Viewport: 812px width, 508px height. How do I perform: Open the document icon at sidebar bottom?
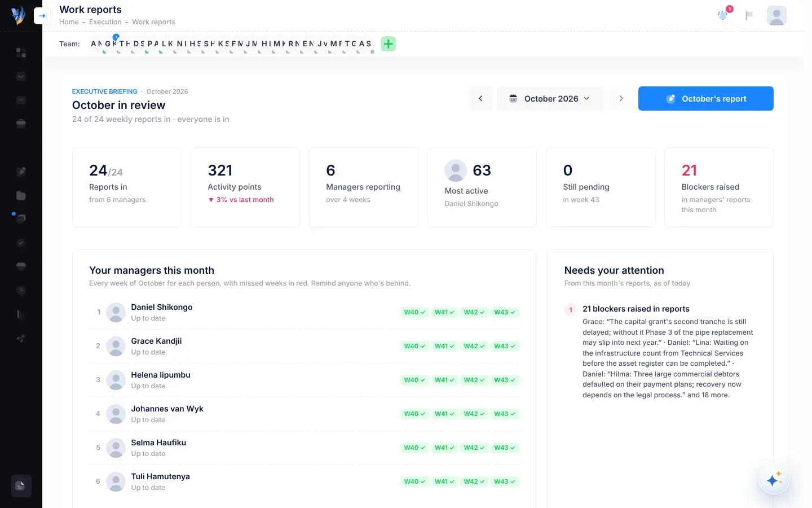point(21,485)
